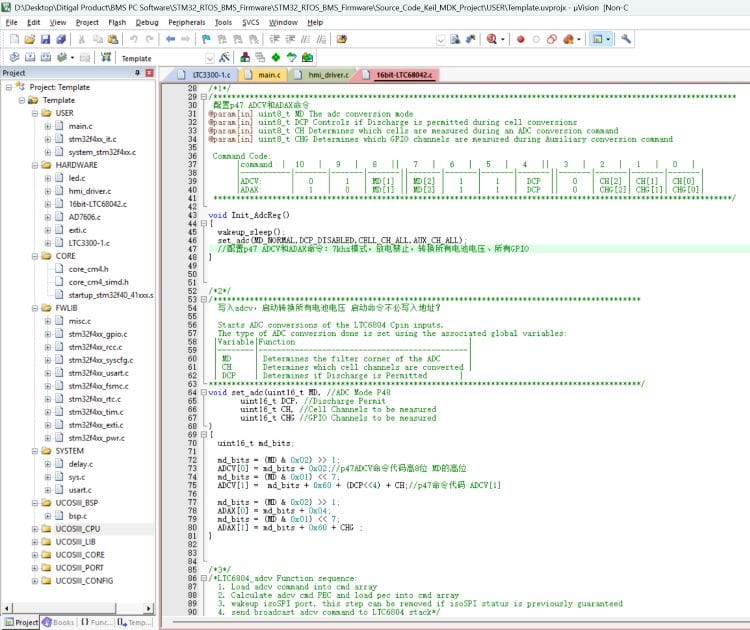The width and height of the screenshot is (750, 630).
Task: Select 16bit-LTC68042.c in project tree
Action: [x=98, y=204]
